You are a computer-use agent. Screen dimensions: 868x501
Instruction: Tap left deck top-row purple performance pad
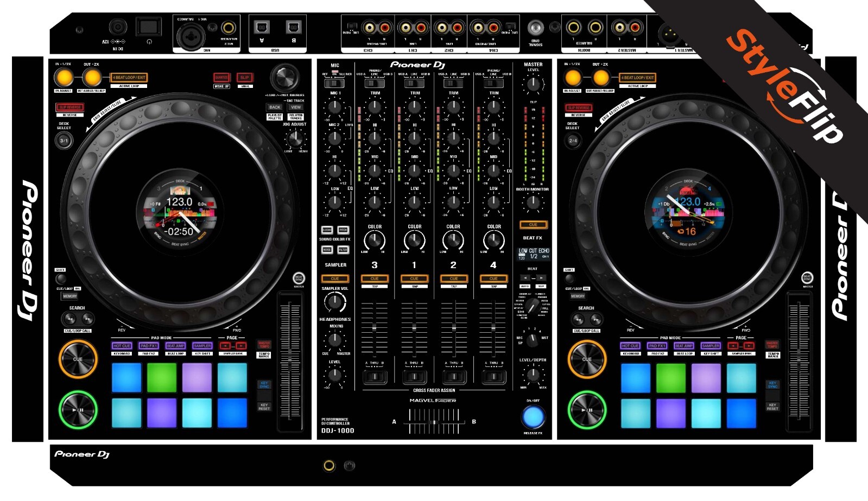[x=197, y=378]
